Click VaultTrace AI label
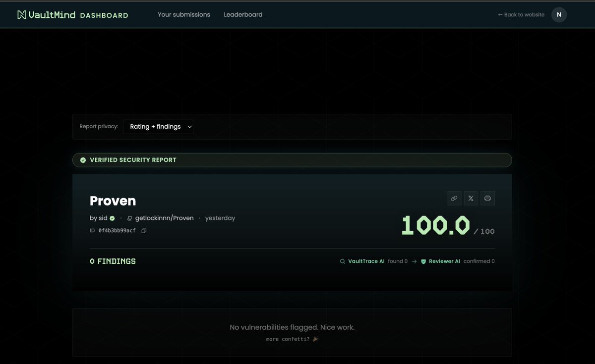The width and height of the screenshot is (595, 364). [x=366, y=261]
